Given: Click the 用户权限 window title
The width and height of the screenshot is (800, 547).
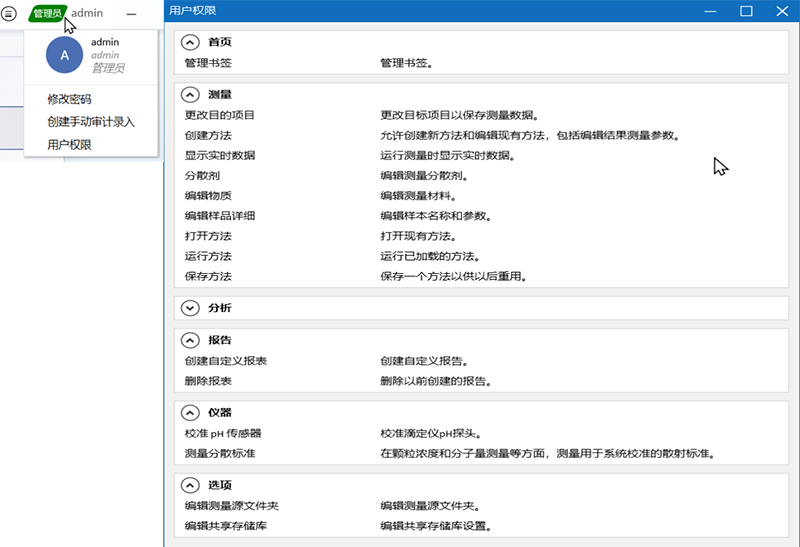Looking at the screenshot, I should point(192,11).
